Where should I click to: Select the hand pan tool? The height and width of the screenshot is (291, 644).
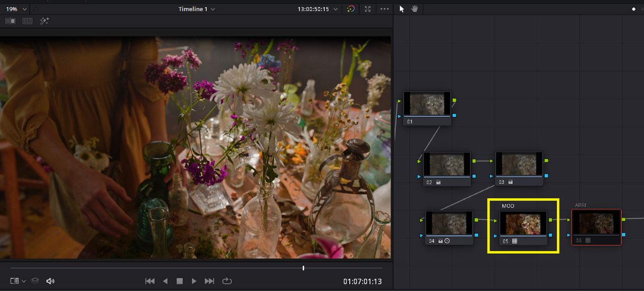415,9
